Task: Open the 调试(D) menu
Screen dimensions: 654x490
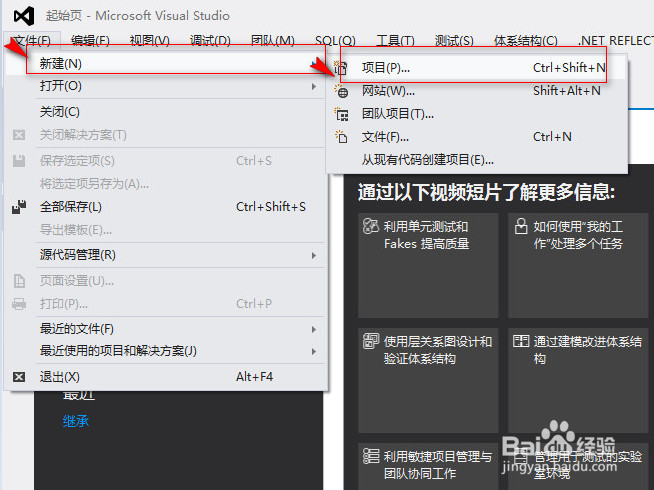Action: point(210,40)
